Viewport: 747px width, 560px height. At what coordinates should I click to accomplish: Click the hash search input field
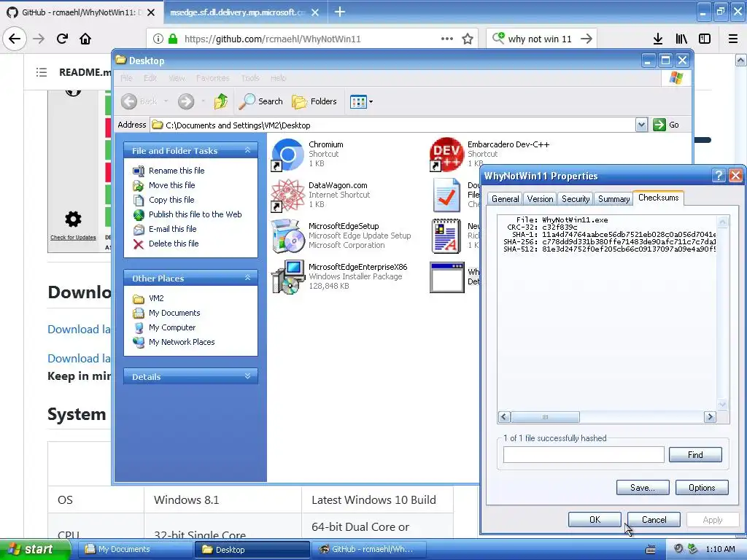pyautogui.click(x=584, y=455)
